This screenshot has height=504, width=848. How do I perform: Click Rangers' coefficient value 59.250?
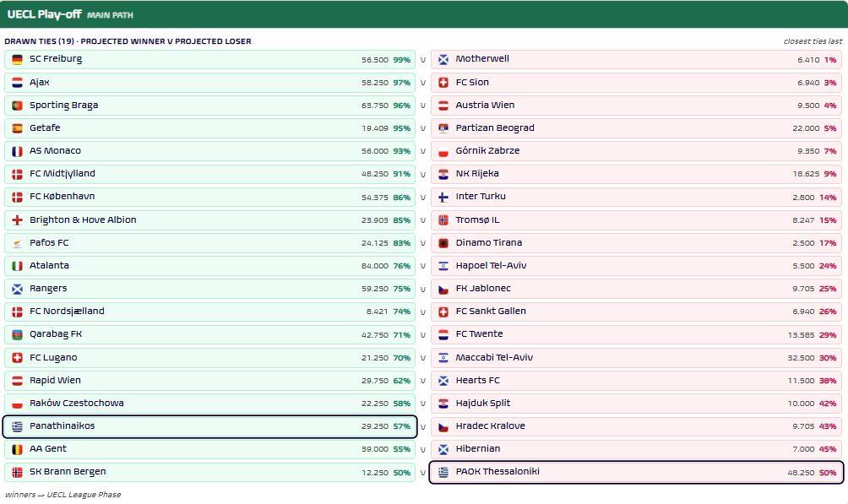375,289
